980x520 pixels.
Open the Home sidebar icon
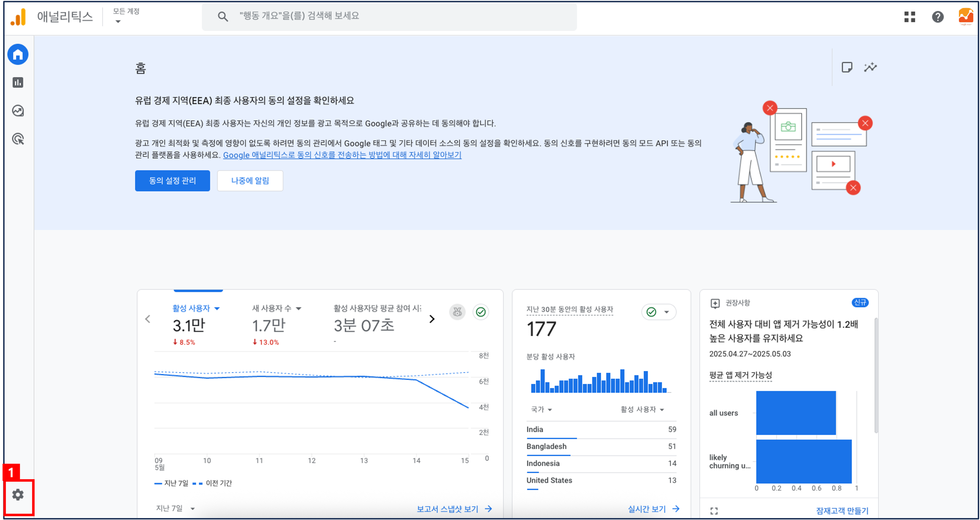(18, 54)
